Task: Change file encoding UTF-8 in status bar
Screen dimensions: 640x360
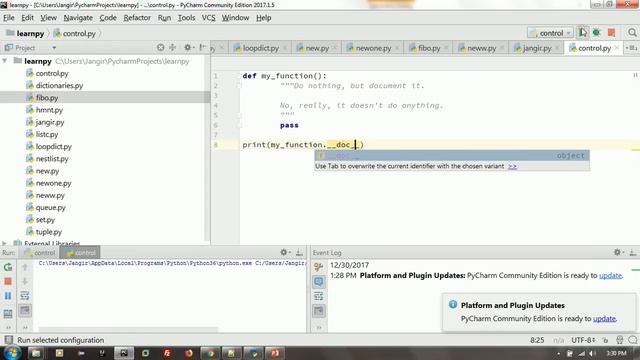Action: 583,340
